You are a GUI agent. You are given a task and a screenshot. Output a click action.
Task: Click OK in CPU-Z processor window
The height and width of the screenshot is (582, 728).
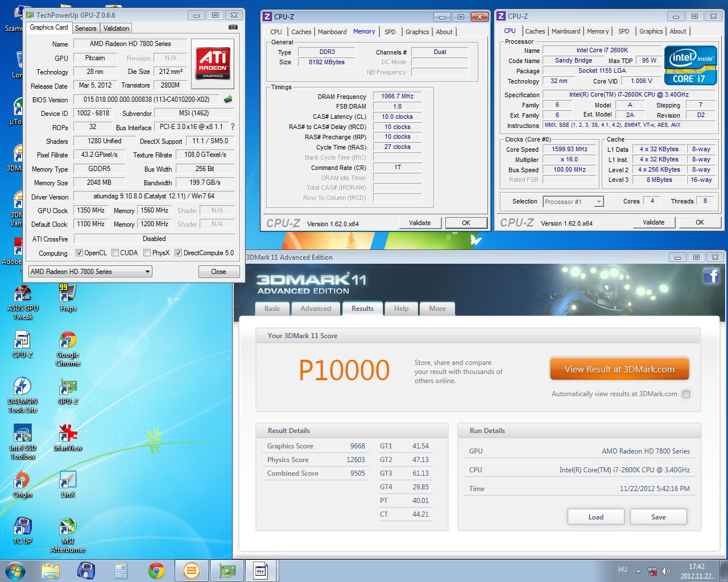pyautogui.click(x=700, y=222)
